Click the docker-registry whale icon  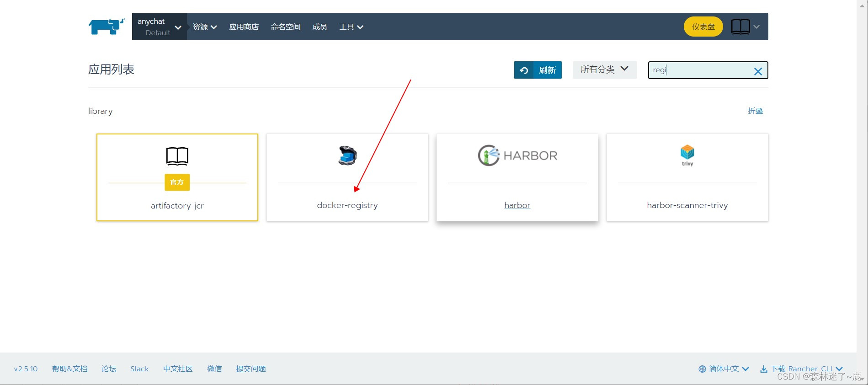click(347, 155)
